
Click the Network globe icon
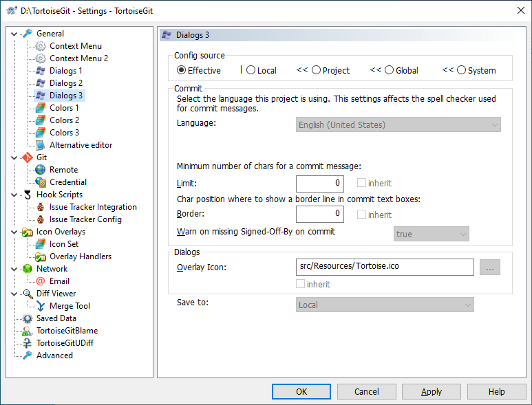[x=28, y=269]
